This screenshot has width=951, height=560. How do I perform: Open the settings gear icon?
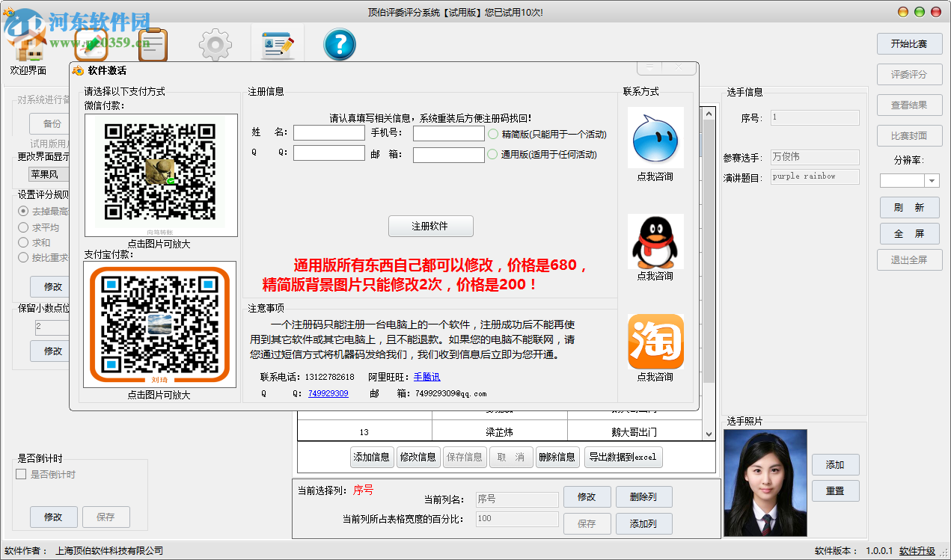[x=215, y=43]
